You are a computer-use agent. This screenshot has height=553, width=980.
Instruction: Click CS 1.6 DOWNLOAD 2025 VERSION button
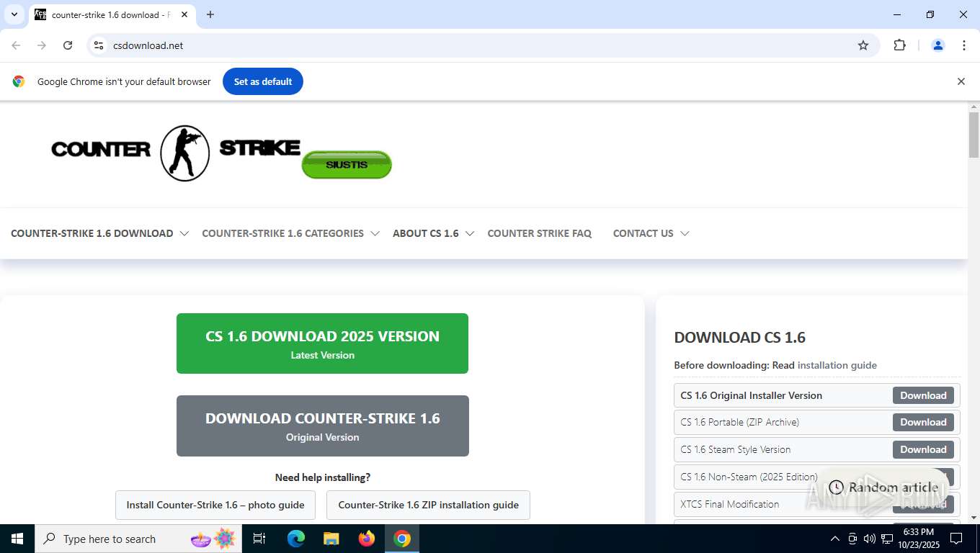(322, 343)
